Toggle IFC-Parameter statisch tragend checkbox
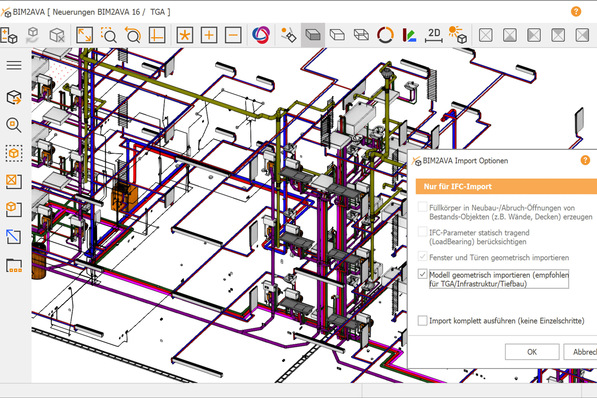This screenshot has height=398, width=597. tap(422, 232)
